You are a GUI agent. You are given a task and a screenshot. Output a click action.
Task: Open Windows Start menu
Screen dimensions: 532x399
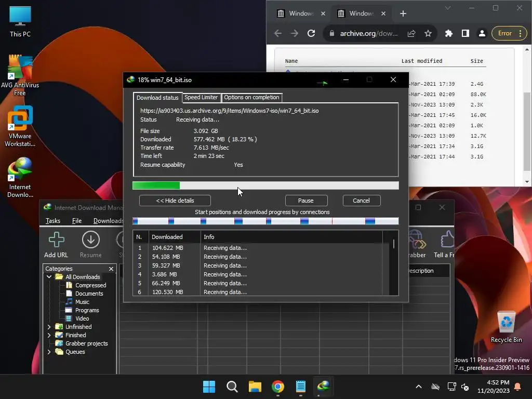[x=209, y=387]
